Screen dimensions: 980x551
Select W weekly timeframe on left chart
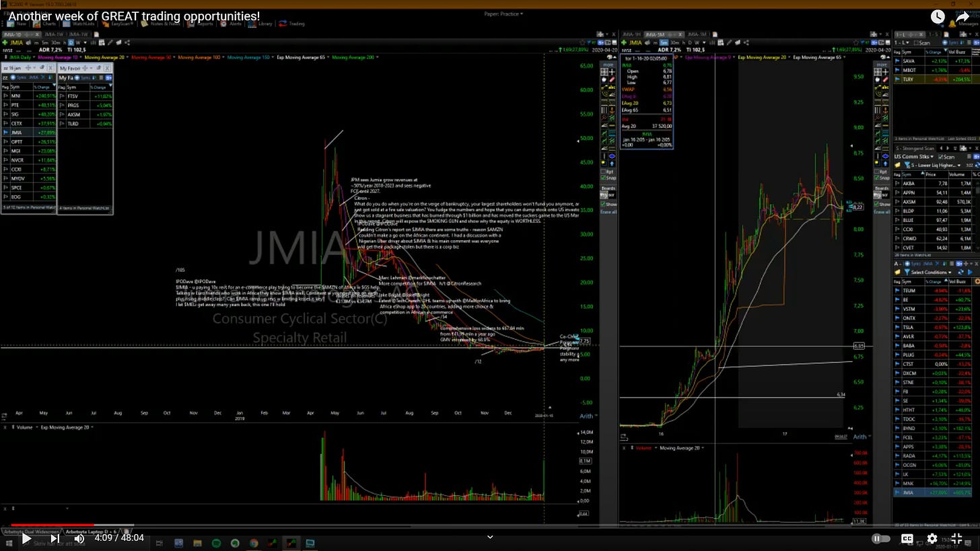point(79,42)
